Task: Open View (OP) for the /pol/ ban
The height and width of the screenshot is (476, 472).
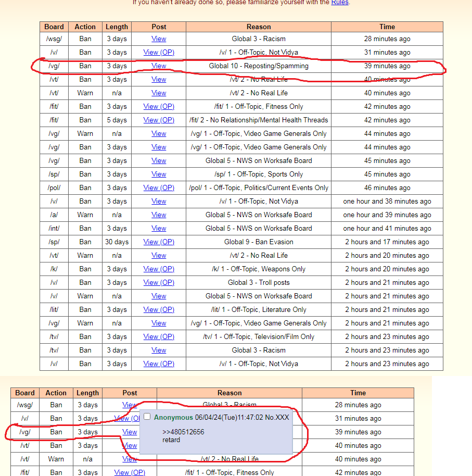Action: 159,187
